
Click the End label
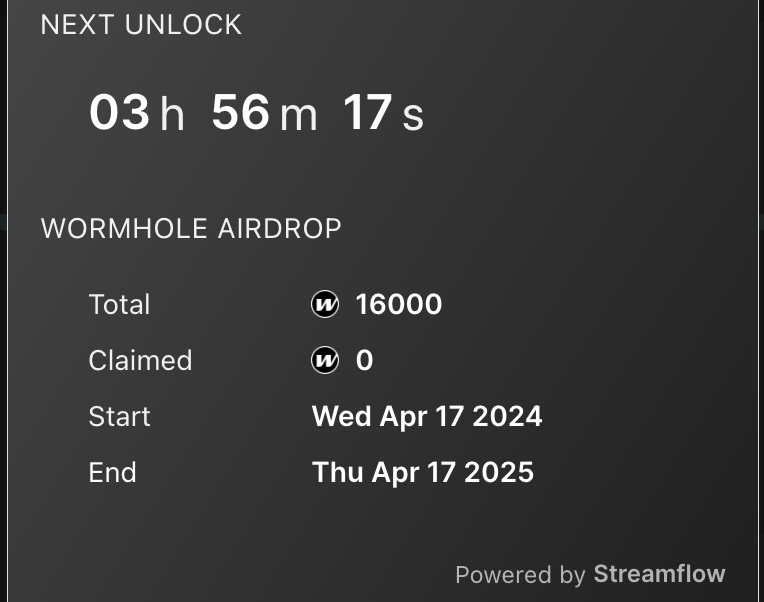tap(112, 472)
